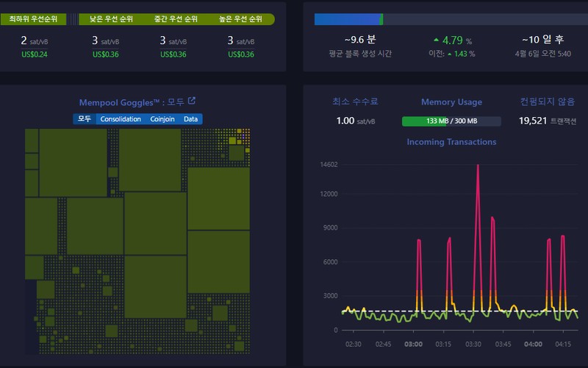Click the 04:00 time axis label
This screenshot has width=588, height=368.
533,344
